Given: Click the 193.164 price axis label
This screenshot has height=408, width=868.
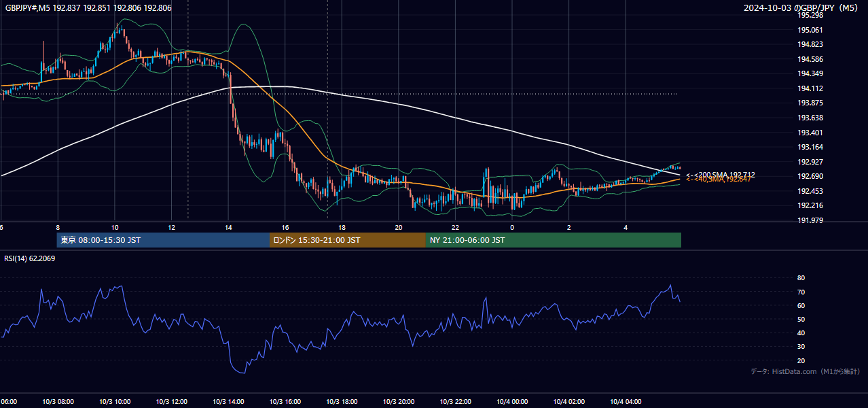Looking at the screenshot, I should (810, 147).
